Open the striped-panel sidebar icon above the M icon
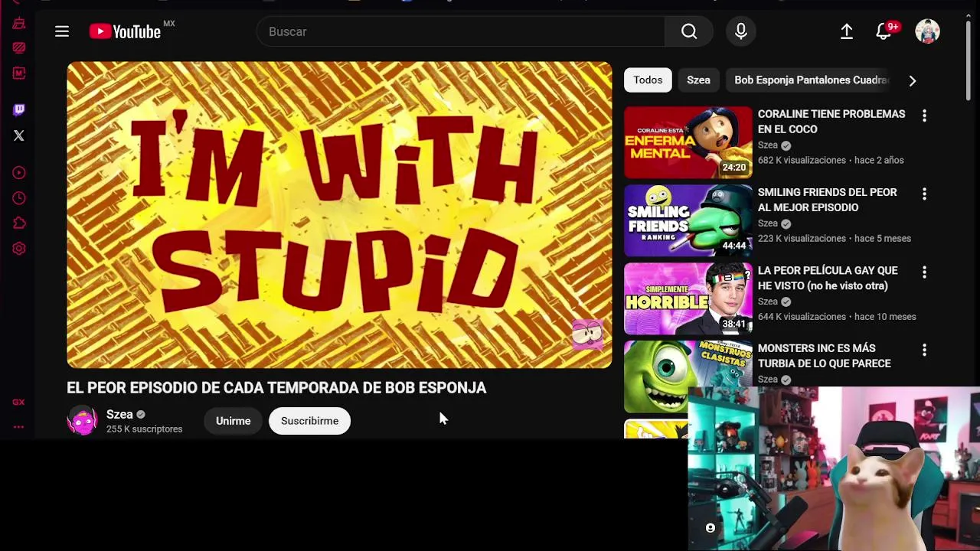The height and width of the screenshot is (551, 980). point(19,48)
